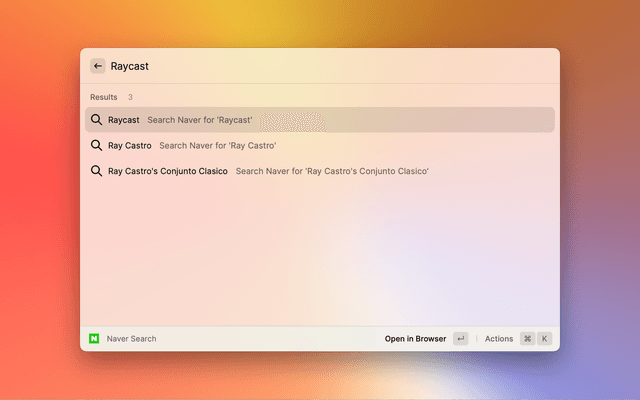Click the magnifier icon beside 'Ray Castro's Conjunto Clasico'
Viewport: 640px width, 400px height.
pyautogui.click(x=97, y=171)
